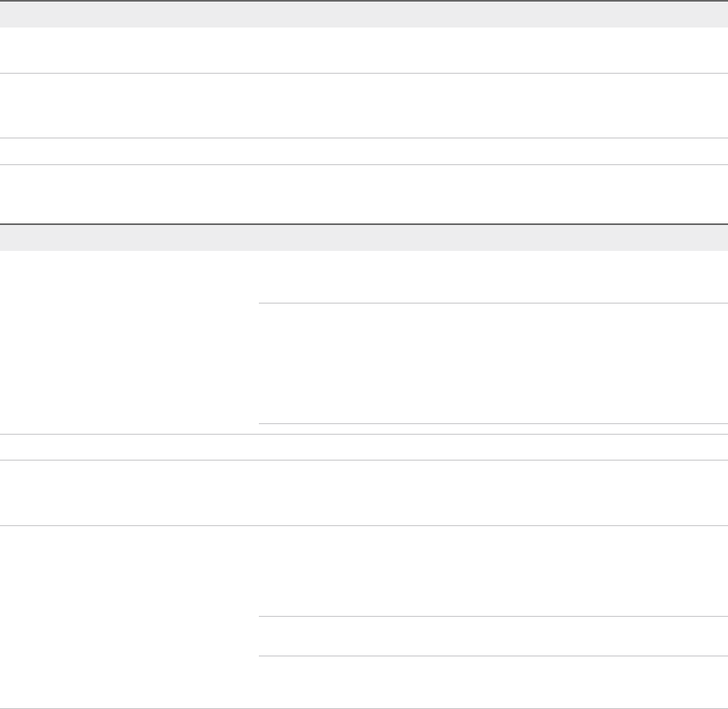728x709 pixels.
Task: Click right cell of lower table's thin second row
Action: (492, 448)
